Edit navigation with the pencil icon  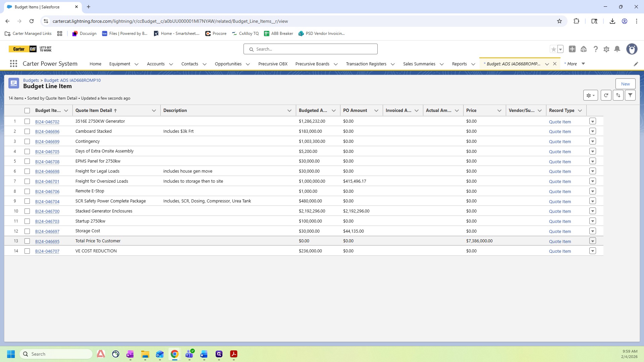point(636,64)
